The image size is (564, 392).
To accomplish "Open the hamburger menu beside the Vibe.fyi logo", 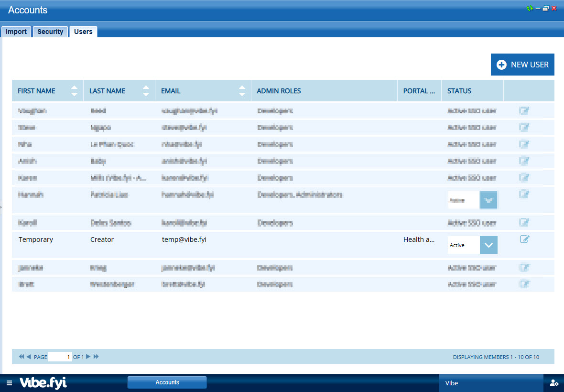I will coord(9,383).
